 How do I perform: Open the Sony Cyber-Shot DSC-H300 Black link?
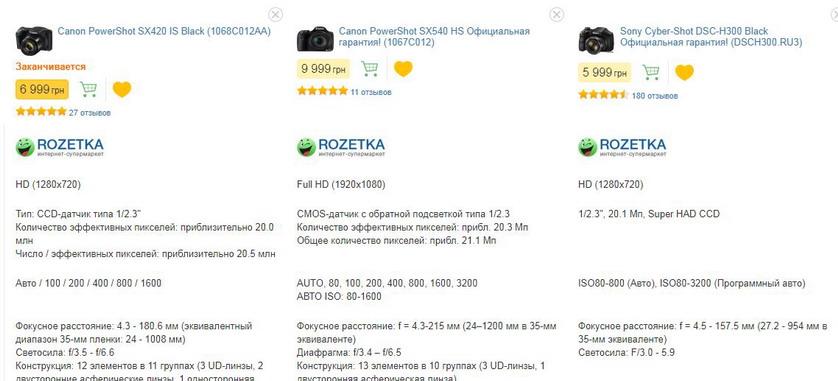tap(711, 37)
